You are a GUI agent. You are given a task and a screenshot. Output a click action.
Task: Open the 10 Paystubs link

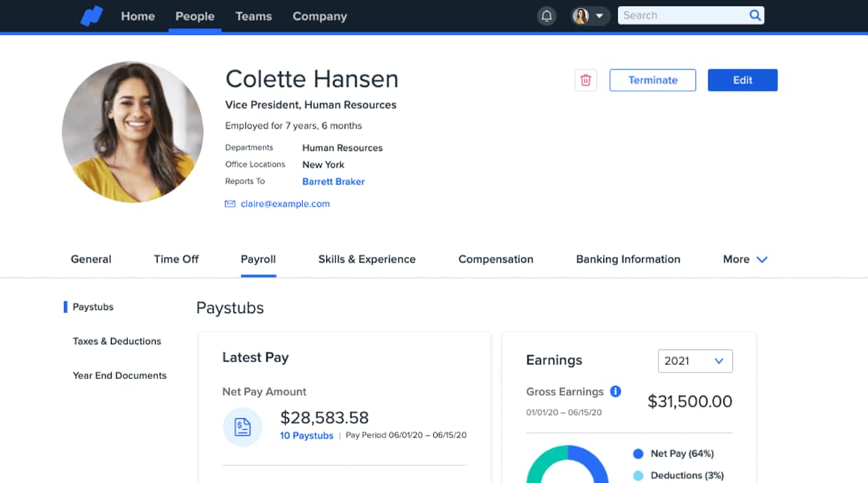click(306, 436)
